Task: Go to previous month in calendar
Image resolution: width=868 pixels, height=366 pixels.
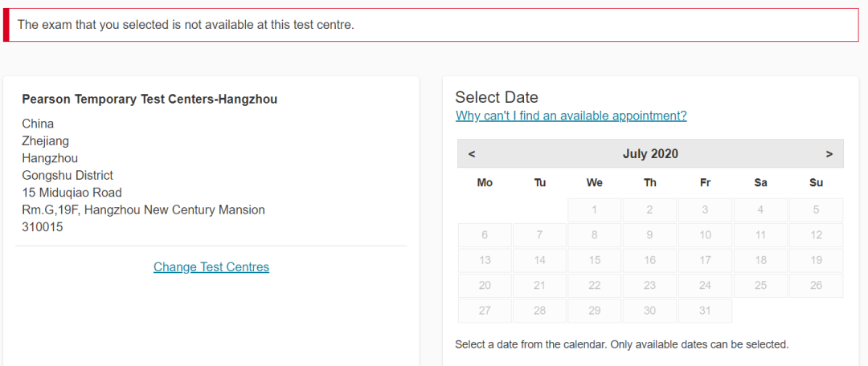Action: pos(472,154)
